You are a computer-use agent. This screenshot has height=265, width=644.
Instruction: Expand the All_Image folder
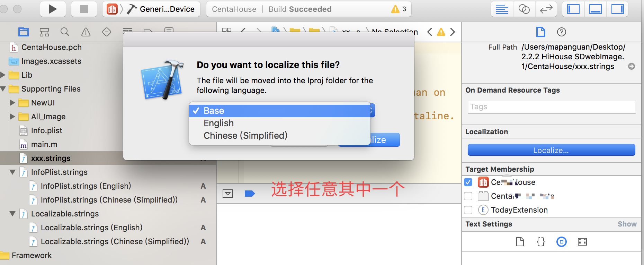click(12, 117)
